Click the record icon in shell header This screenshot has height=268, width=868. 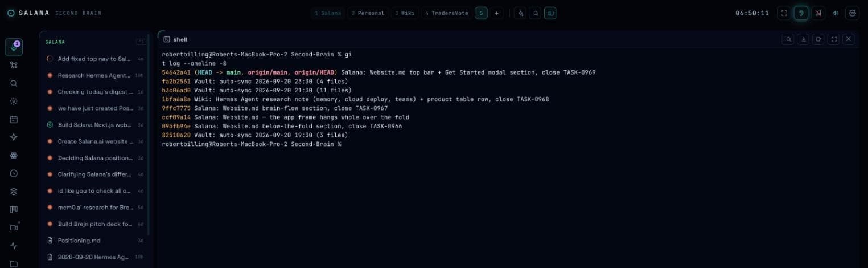coord(818,39)
